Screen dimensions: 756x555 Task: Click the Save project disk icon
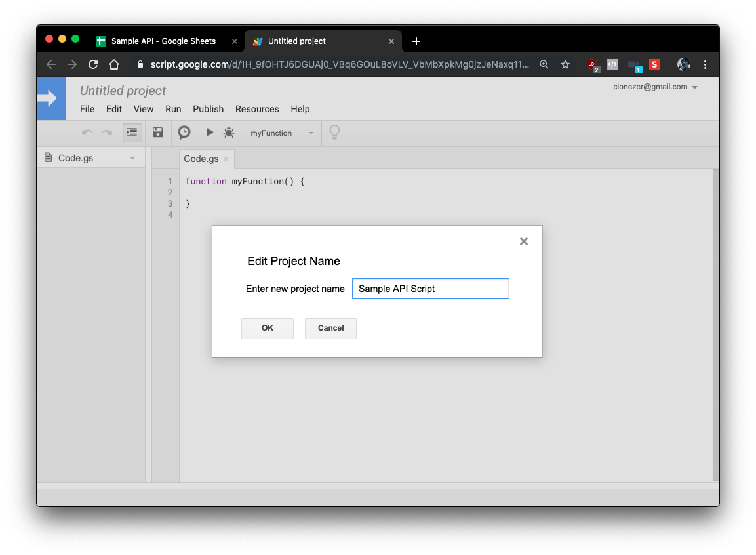pyautogui.click(x=157, y=133)
